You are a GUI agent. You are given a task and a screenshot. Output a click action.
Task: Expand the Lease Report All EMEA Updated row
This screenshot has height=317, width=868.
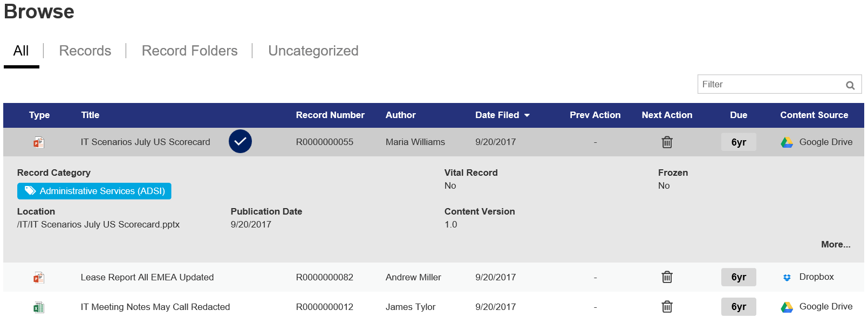click(434, 277)
